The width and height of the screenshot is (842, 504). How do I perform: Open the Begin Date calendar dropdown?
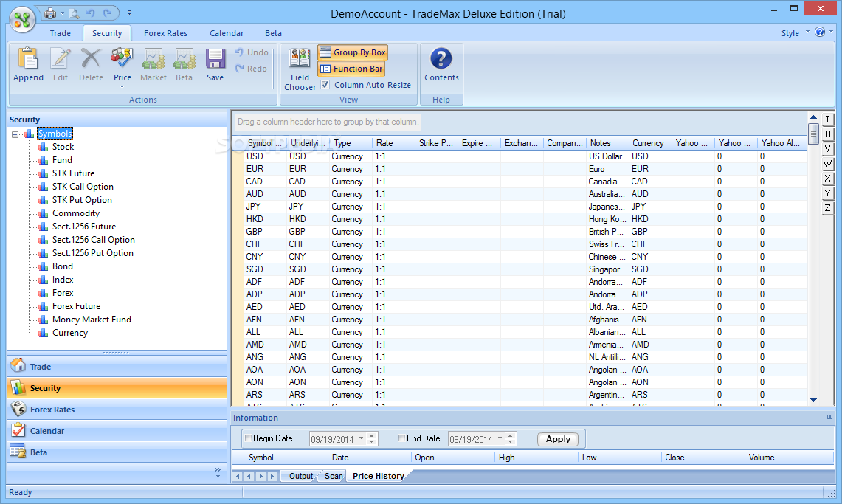[362, 438]
